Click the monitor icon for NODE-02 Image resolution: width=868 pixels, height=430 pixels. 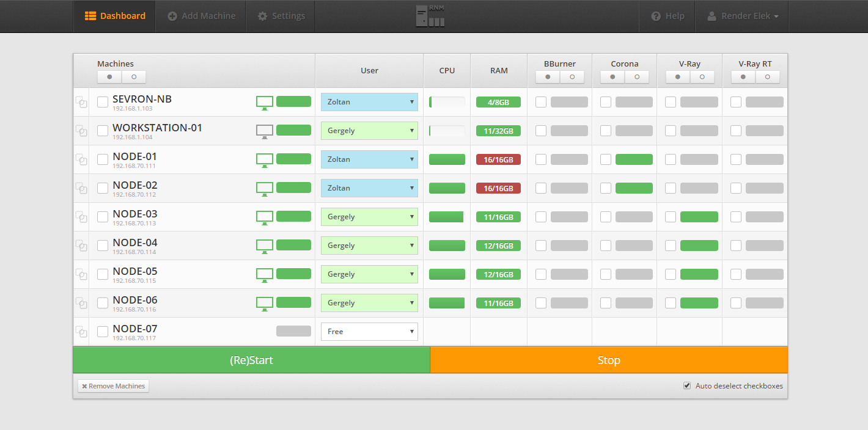(x=265, y=189)
